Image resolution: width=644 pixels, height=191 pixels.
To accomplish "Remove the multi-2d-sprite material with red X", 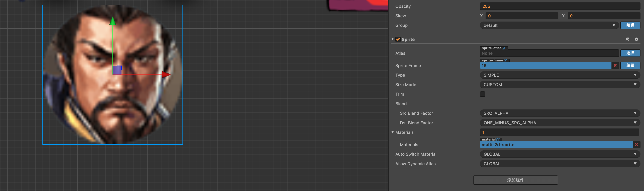I will coord(636,145).
